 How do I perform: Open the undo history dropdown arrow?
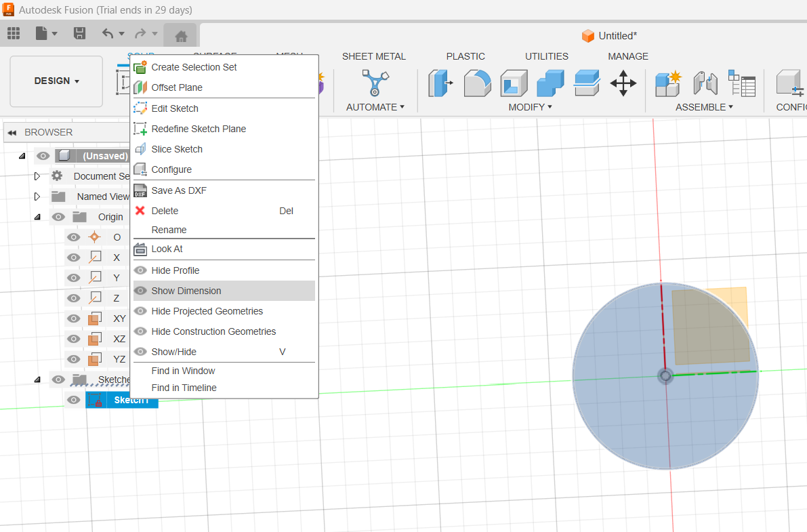(x=122, y=34)
